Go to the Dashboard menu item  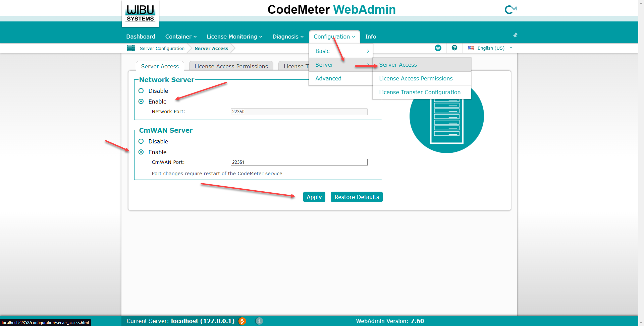141,37
